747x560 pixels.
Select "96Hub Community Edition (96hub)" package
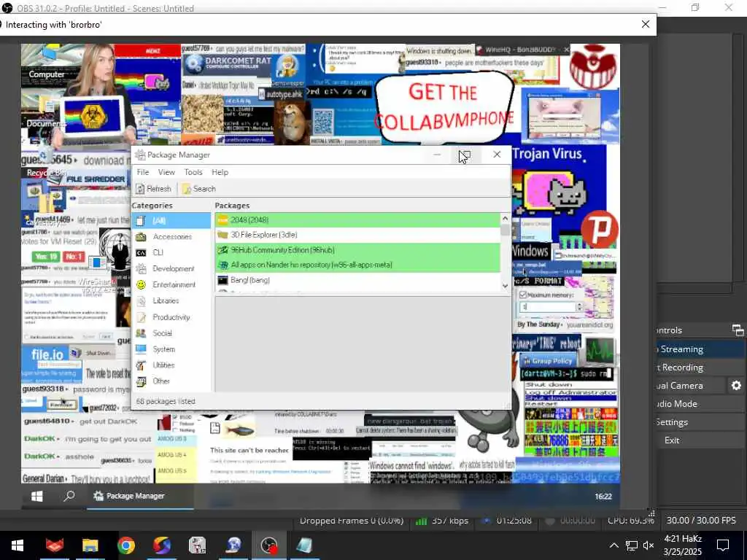click(357, 250)
